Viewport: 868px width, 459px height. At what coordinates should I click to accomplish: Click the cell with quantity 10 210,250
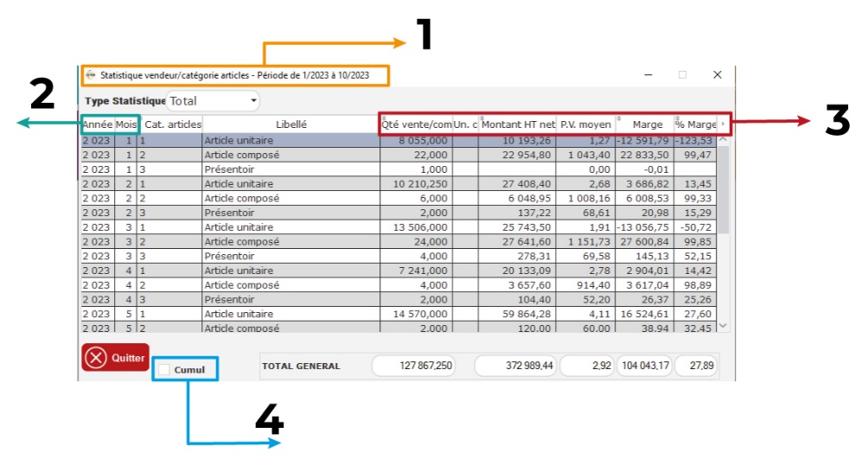(x=417, y=184)
